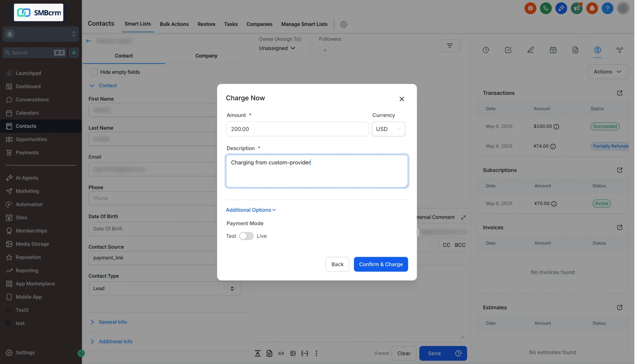Open Owner Unassigned dropdown
Screen dimensions: 635x364
click(277, 48)
